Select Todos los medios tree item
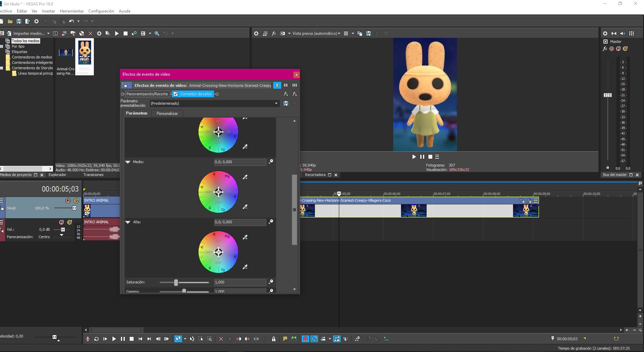This screenshot has height=352, width=644. click(x=26, y=41)
